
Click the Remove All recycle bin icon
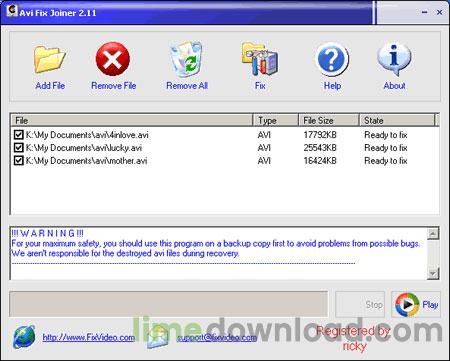186,59
